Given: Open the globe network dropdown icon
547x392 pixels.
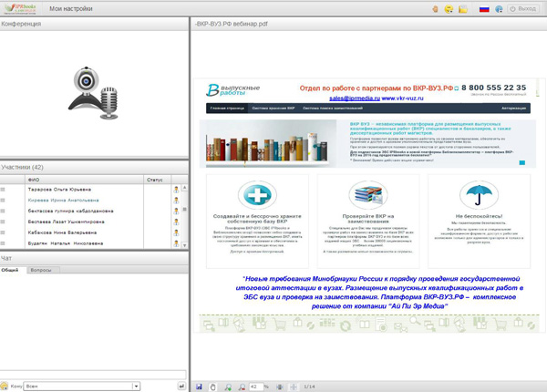Looking at the screenshot, I should (499, 9).
